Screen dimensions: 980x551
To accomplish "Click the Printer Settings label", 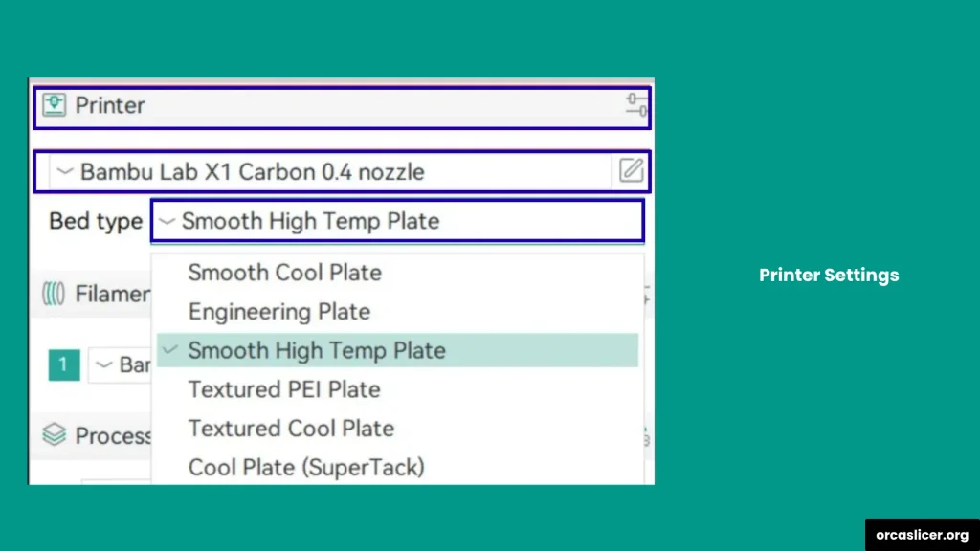I will pyautogui.click(x=828, y=275).
